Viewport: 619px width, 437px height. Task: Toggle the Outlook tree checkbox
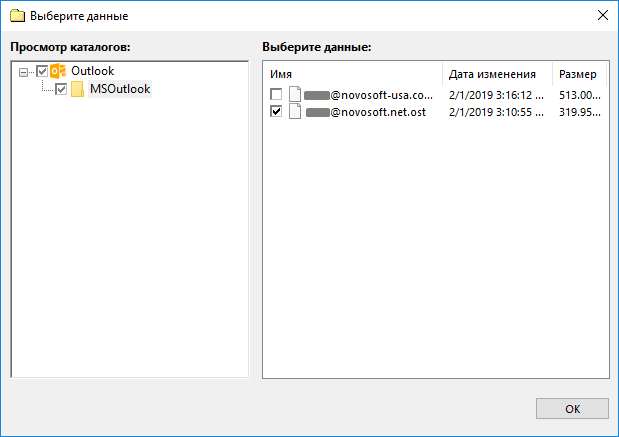click(x=41, y=71)
